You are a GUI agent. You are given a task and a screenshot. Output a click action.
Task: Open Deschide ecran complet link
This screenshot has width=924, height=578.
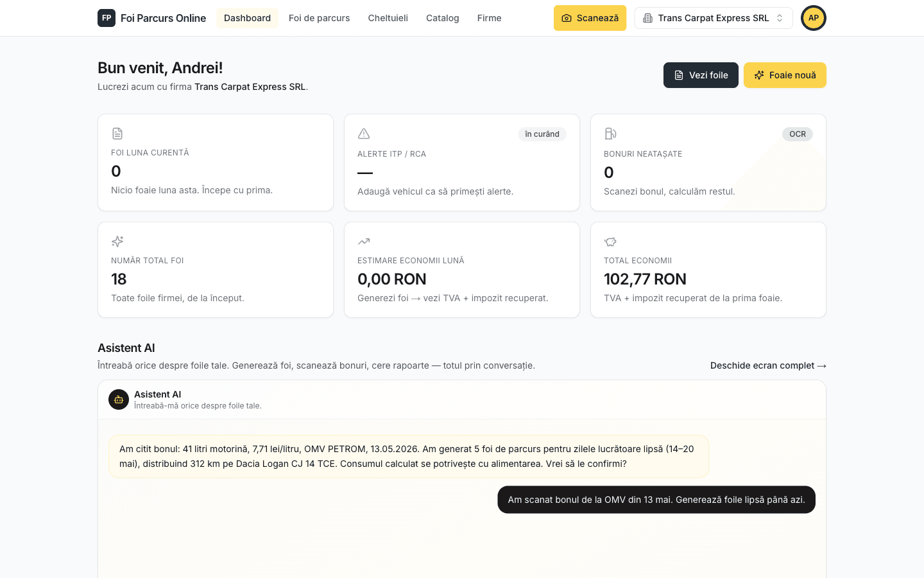768,365
